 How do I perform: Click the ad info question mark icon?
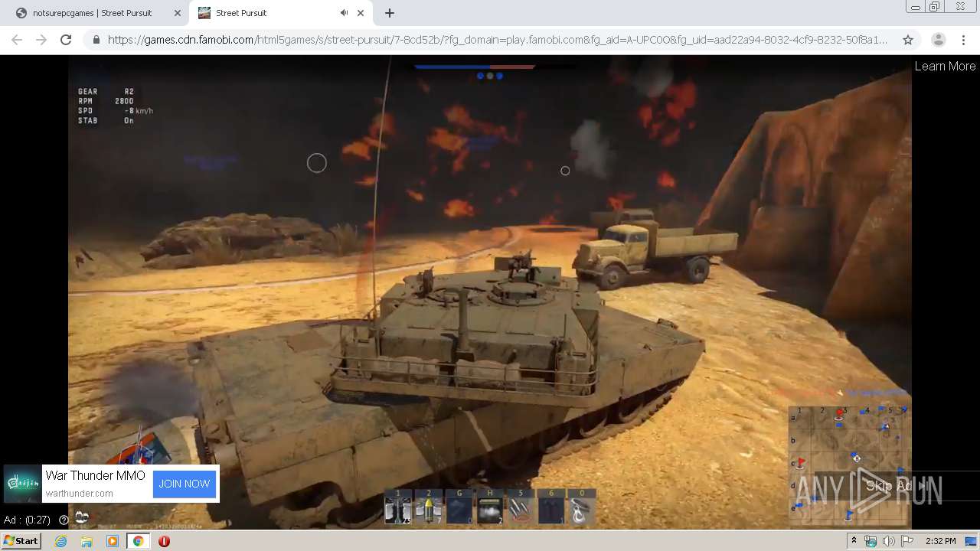click(x=64, y=520)
